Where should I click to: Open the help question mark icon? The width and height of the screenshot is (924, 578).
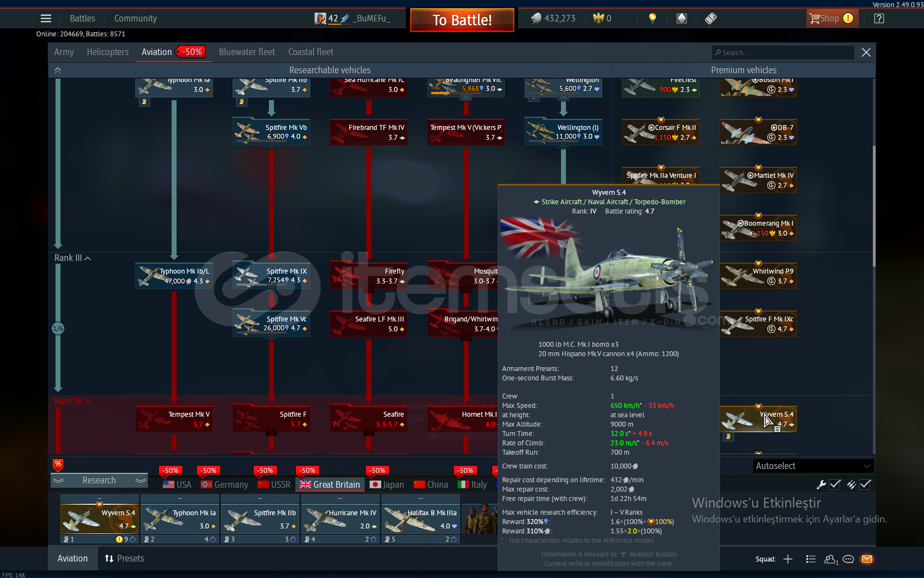[x=879, y=19]
